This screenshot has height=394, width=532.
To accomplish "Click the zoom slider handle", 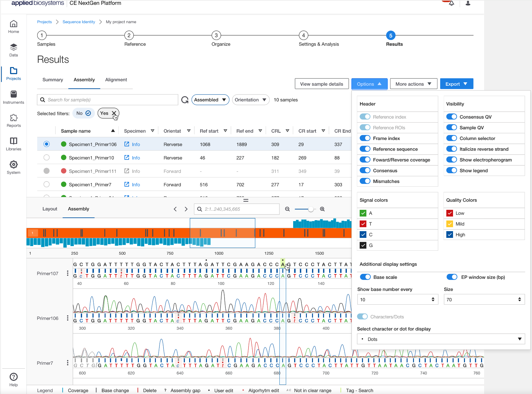I will pyautogui.click(x=311, y=209).
